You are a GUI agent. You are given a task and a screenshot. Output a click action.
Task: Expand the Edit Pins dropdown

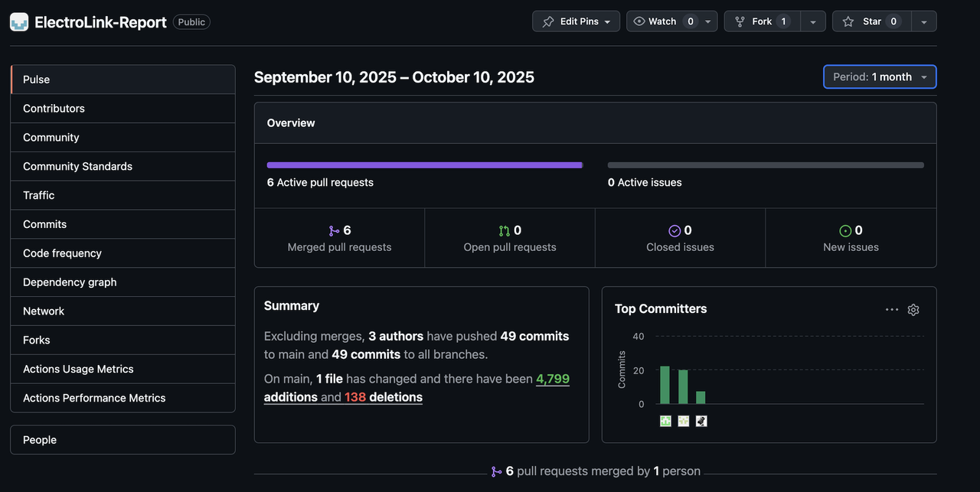[x=576, y=21]
